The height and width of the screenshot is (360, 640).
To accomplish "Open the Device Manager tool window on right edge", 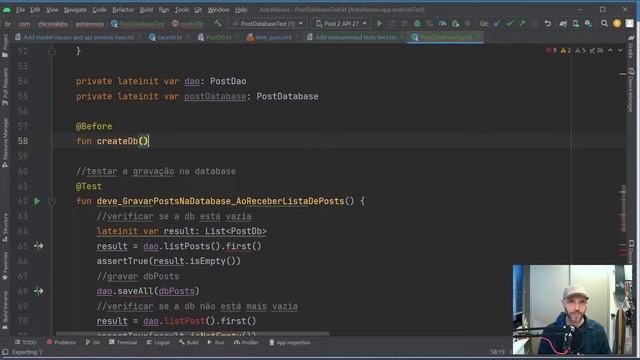I will (631, 90).
